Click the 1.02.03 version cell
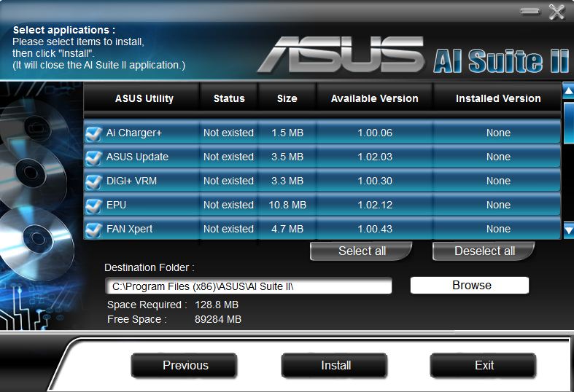This screenshot has height=392, width=574. (375, 157)
